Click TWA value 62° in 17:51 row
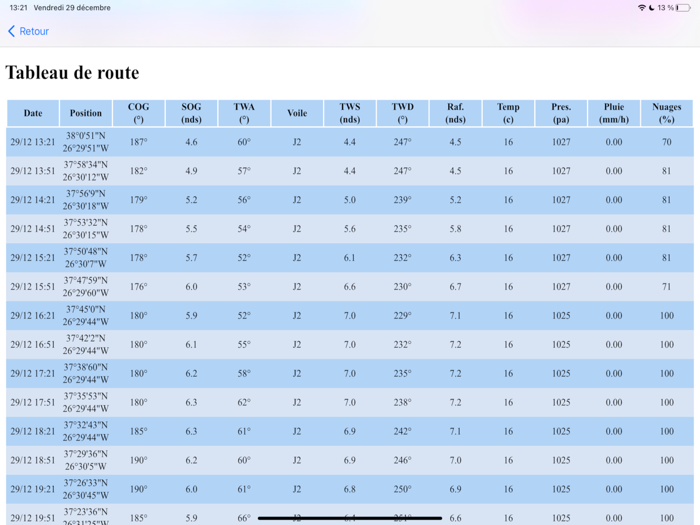700x525 pixels. 244,402
